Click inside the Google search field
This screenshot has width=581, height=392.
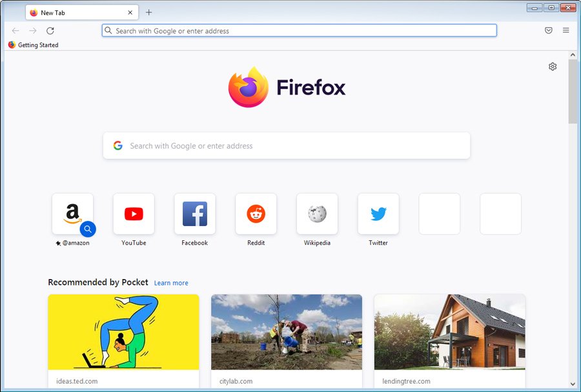point(287,145)
